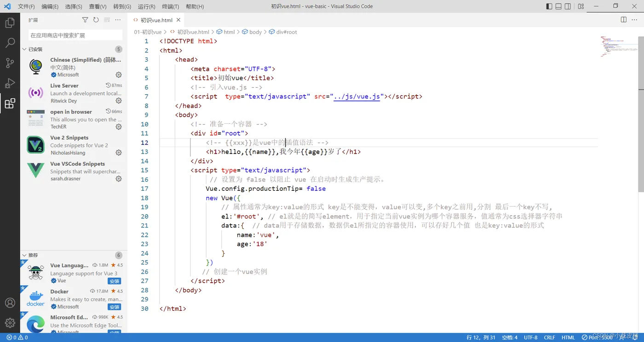Open the Search view in activity bar
The height and width of the screenshot is (342, 644).
click(x=10, y=43)
